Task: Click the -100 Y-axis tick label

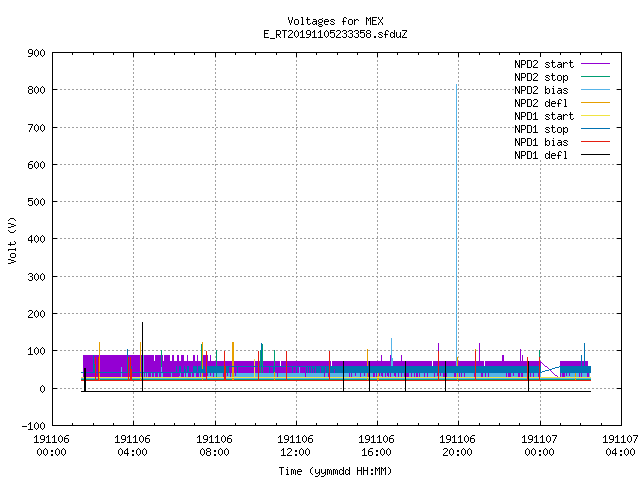Action: point(33,426)
